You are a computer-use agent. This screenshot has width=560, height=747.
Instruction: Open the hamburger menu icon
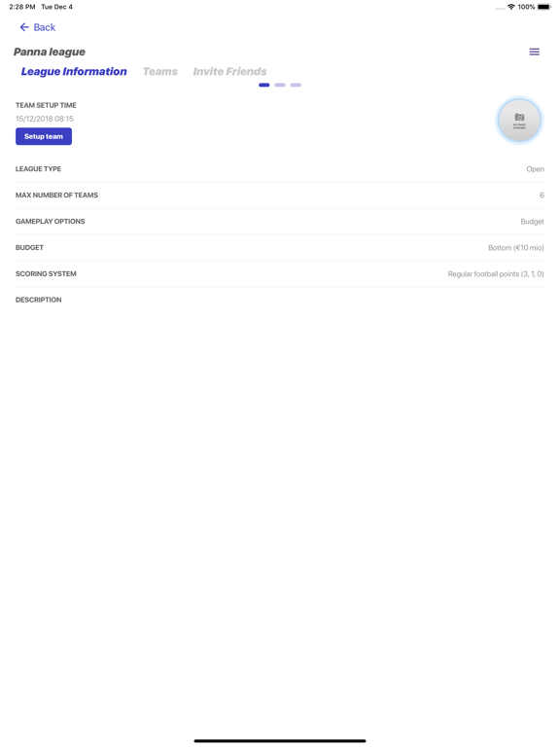(x=535, y=52)
